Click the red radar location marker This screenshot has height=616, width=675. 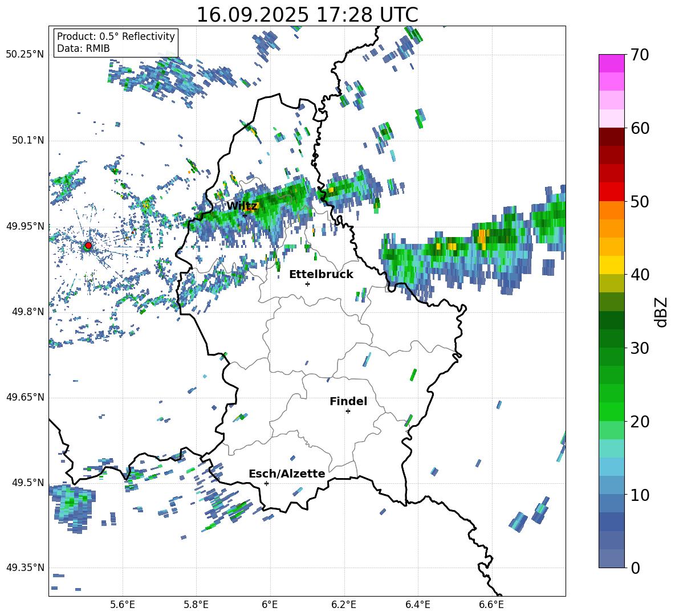[88, 246]
